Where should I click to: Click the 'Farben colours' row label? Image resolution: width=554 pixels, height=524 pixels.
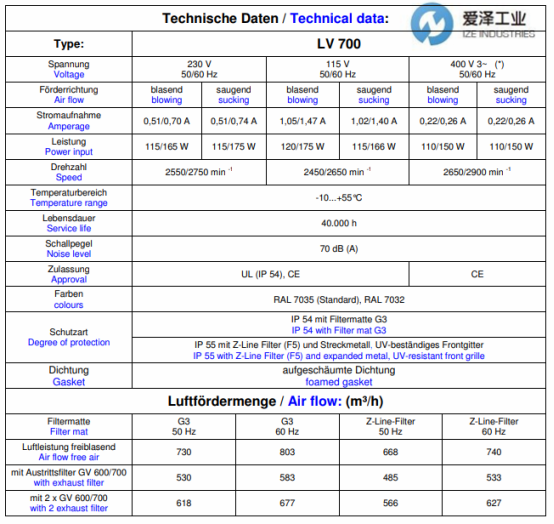69,300
